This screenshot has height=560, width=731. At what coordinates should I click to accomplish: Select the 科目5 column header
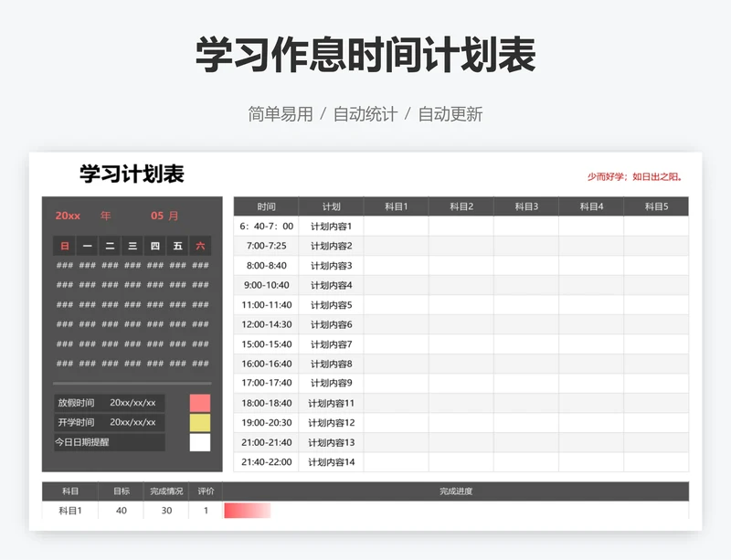[656, 206]
